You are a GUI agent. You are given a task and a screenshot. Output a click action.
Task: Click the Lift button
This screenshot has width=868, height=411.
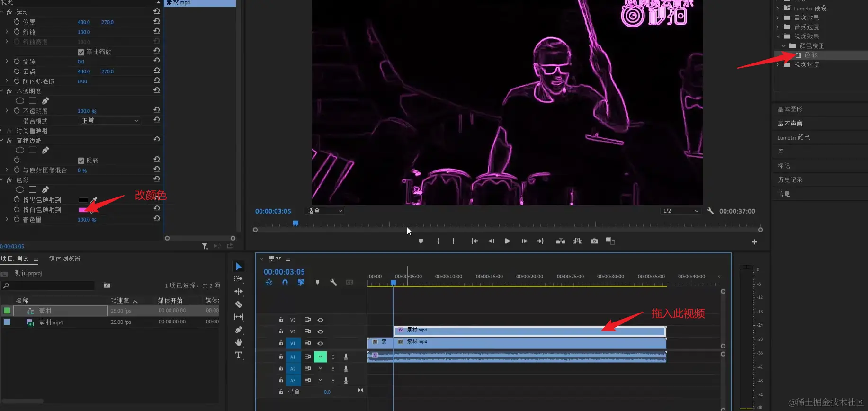(x=561, y=241)
